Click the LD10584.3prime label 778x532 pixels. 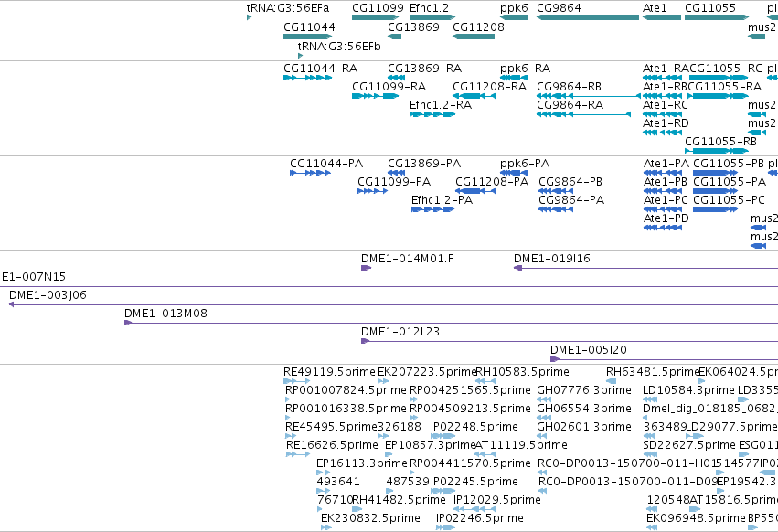pyautogui.click(x=688, y=390)
